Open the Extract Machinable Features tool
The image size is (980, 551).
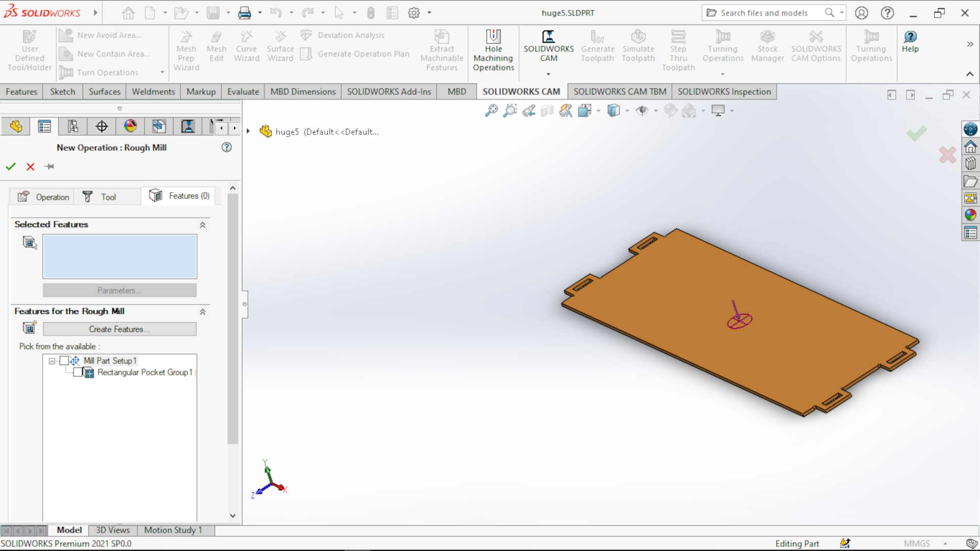tap(441, 50)
